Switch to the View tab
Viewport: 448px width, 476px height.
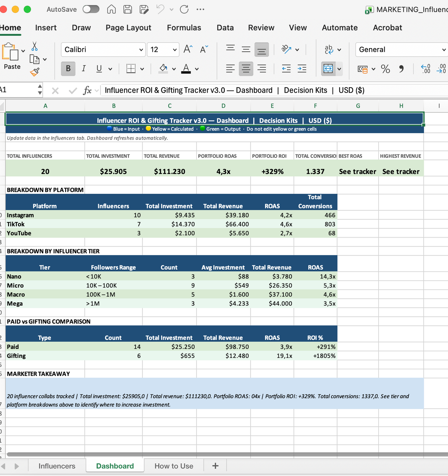coord(298,28)
